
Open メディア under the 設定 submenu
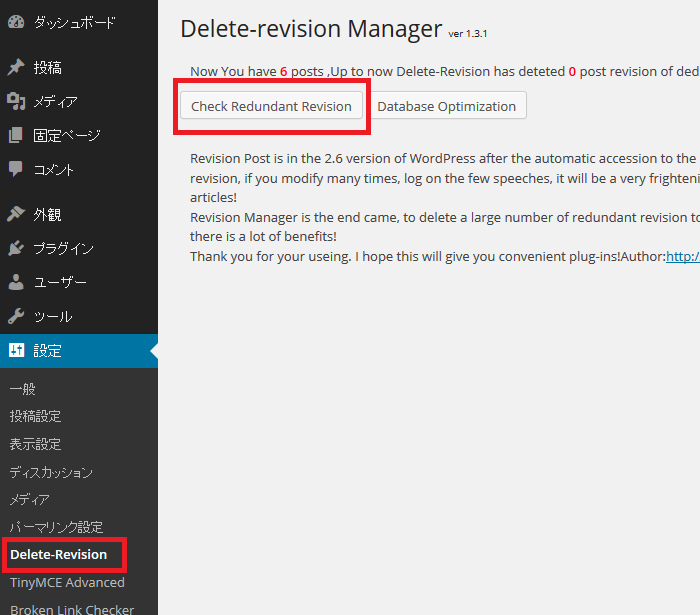[29, 499]
